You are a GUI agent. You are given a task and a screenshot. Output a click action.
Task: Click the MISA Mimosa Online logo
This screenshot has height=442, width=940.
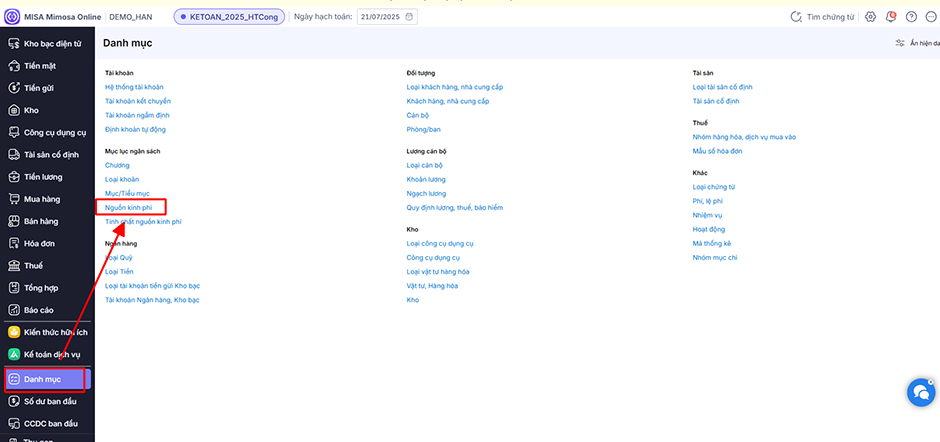click(12, 17)
